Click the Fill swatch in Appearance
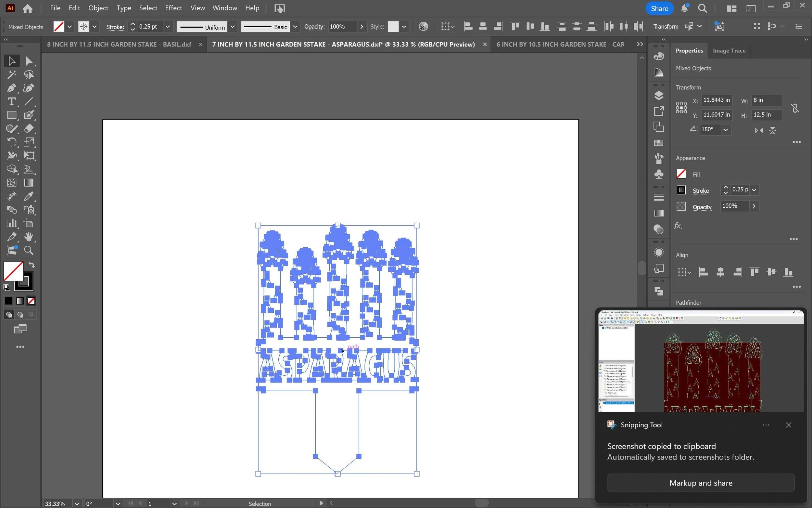The width and height of the screenshot is (812, 508). pos(681,174)
